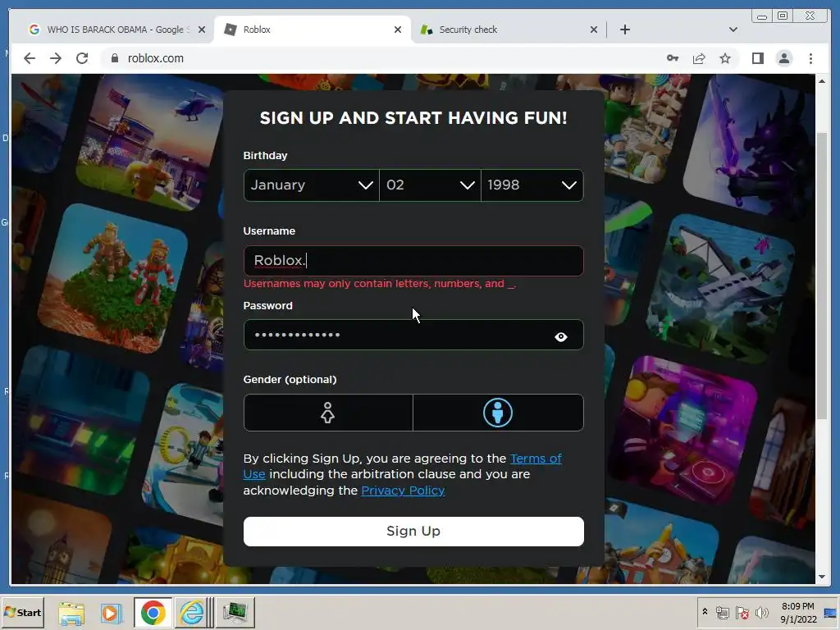Maximize the Chrome window
Screen dimensions: 840x630
783,16
